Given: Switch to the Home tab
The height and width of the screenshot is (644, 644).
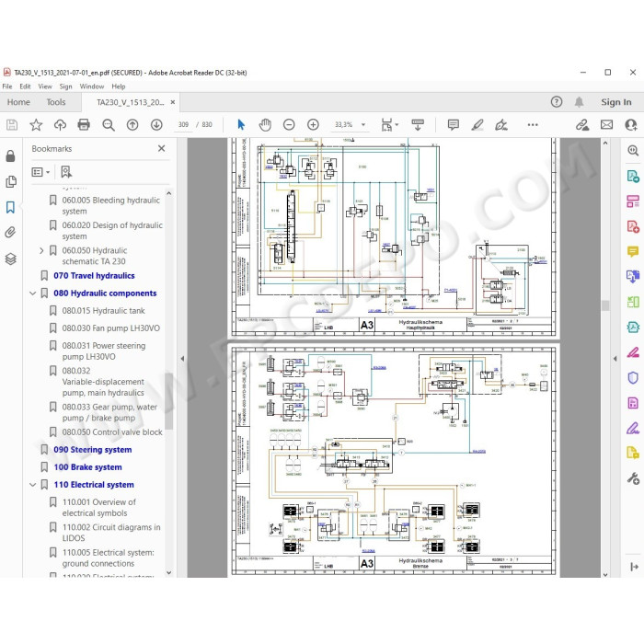Looking at the screenshot, I should coord(18,102).
